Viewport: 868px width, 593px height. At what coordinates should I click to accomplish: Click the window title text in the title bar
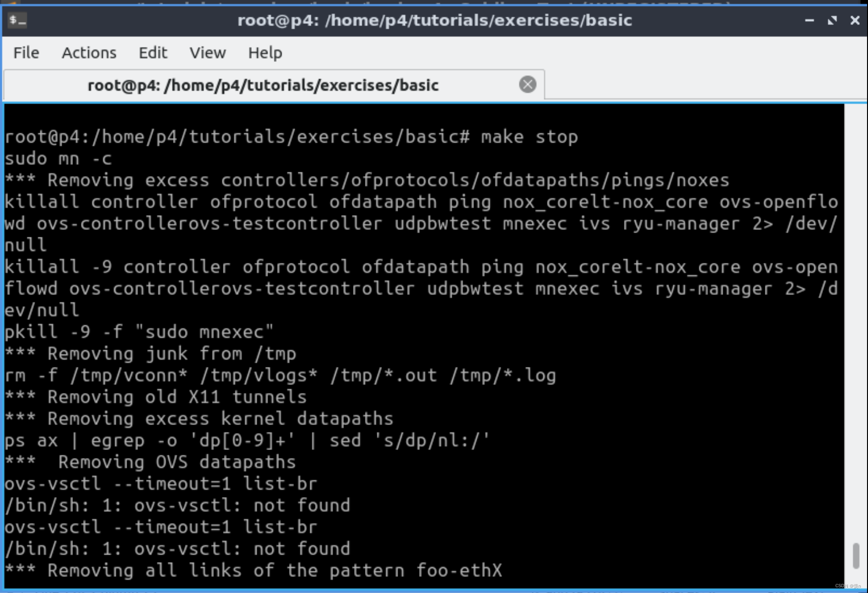click(x=434, y=20)
